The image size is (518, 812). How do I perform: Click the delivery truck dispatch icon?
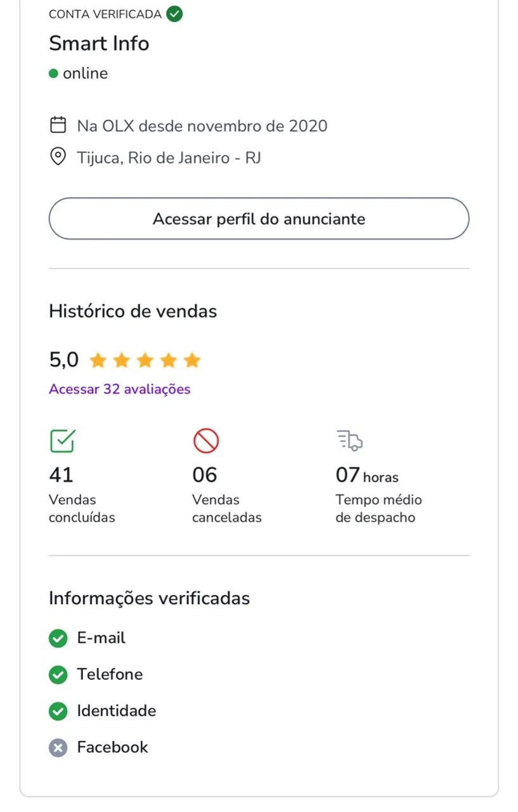pyautogui.click(x=349, y=440)
